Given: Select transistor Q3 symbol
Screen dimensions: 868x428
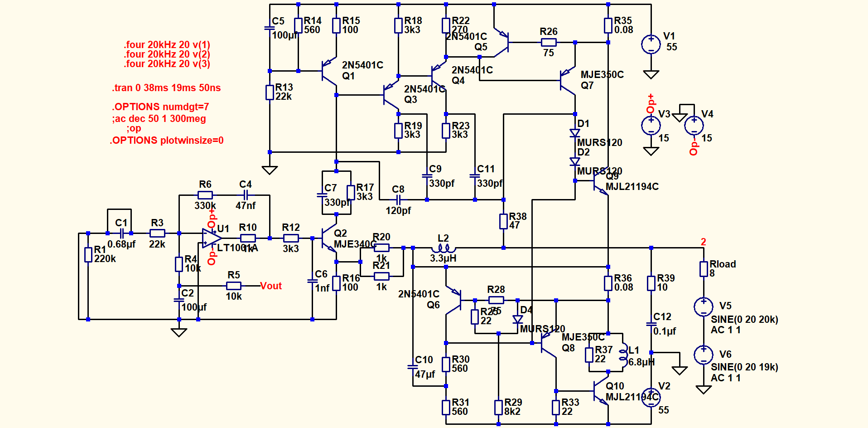Looking at the screenshot, I should 391,95.
